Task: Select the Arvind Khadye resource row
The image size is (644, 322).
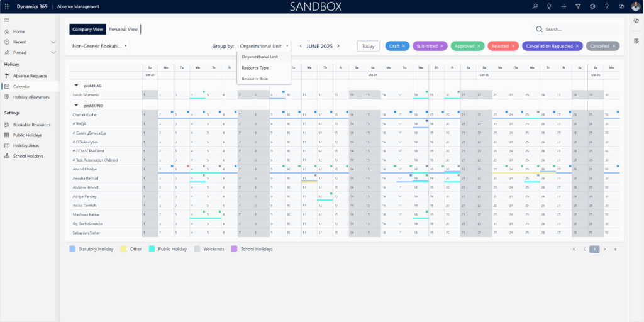Action: [x=344, y=169]
